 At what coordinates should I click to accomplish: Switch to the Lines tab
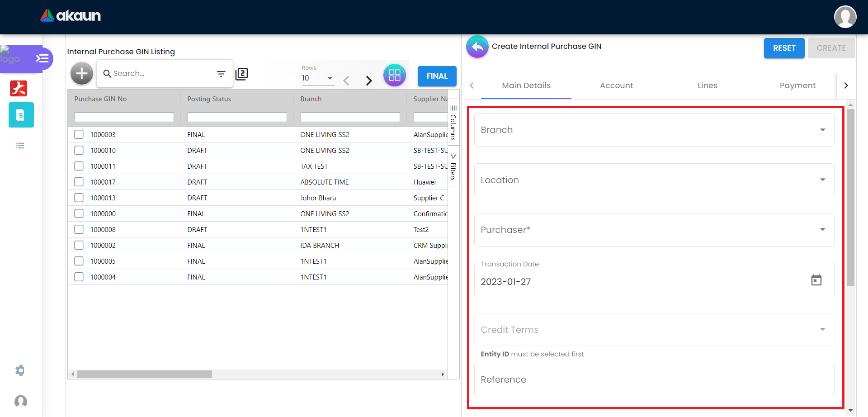(x=707, y=85)
